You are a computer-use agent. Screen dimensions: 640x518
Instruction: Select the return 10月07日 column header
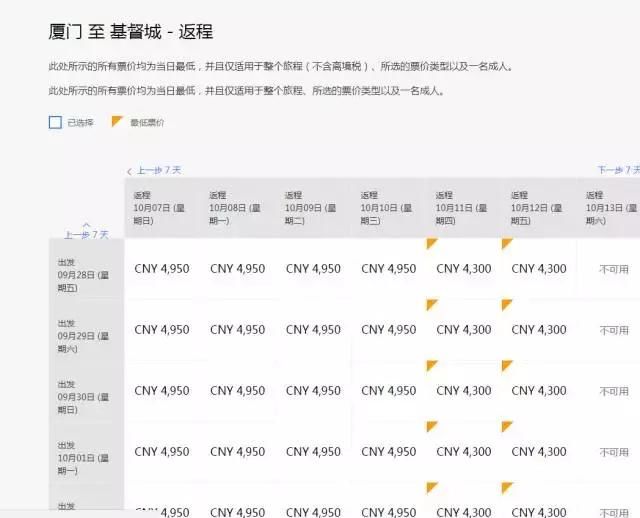coord(160,208)
